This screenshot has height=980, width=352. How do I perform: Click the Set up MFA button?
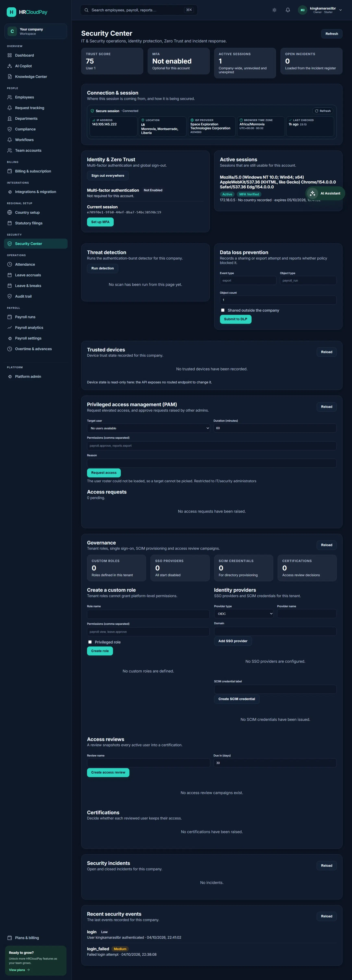click(100, 222)
